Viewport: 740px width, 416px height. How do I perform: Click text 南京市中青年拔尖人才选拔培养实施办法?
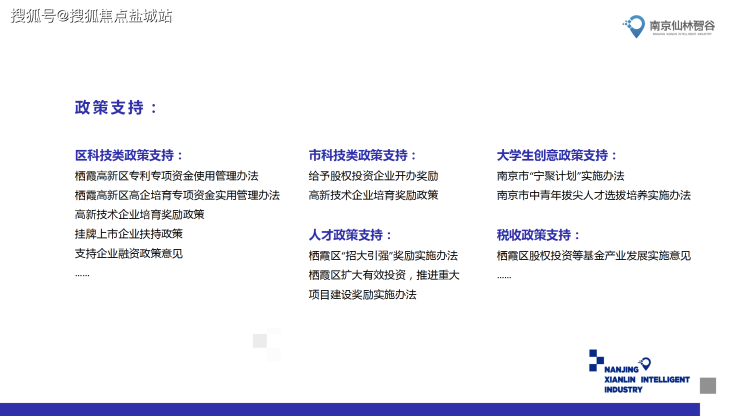(594, 195)
